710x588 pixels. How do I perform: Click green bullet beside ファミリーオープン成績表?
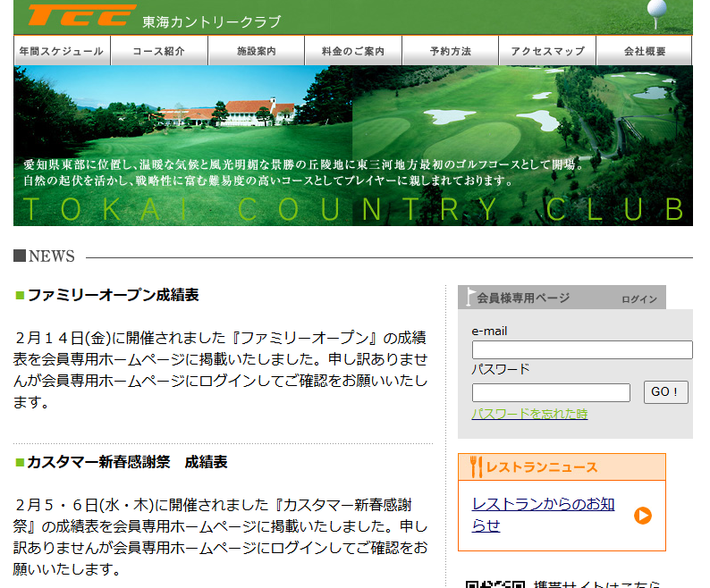click(20, 295)
